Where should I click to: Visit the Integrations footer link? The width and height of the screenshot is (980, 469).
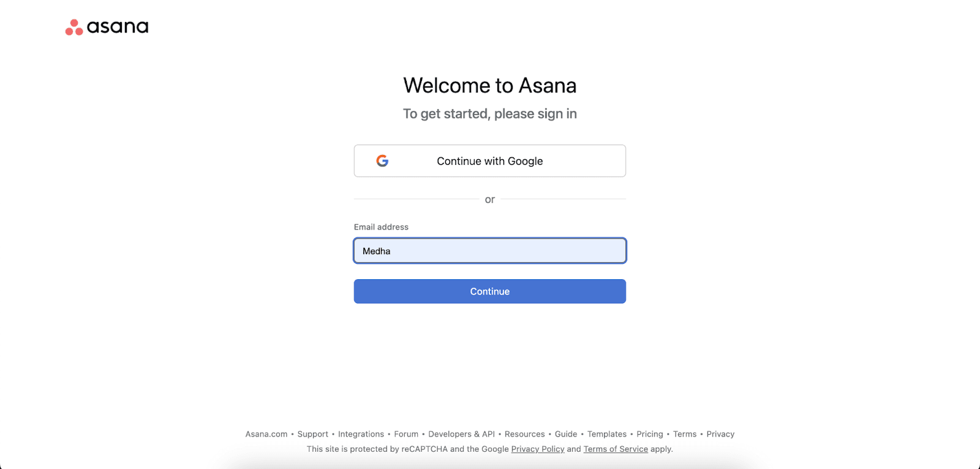coord(361,434)
